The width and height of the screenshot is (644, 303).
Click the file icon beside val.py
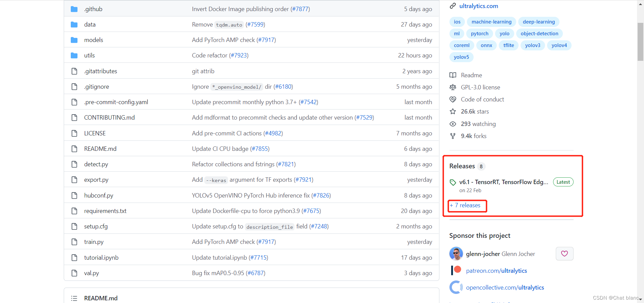tap(74, 273)
